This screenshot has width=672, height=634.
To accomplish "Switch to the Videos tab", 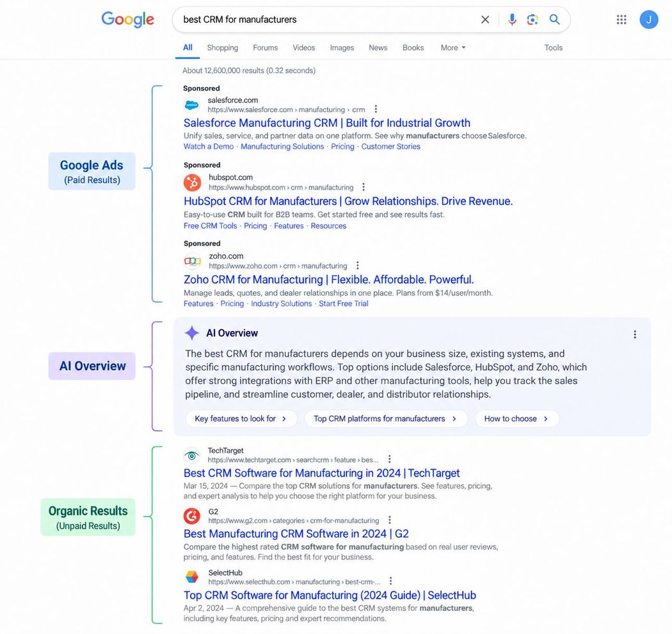I will point(304,47).
